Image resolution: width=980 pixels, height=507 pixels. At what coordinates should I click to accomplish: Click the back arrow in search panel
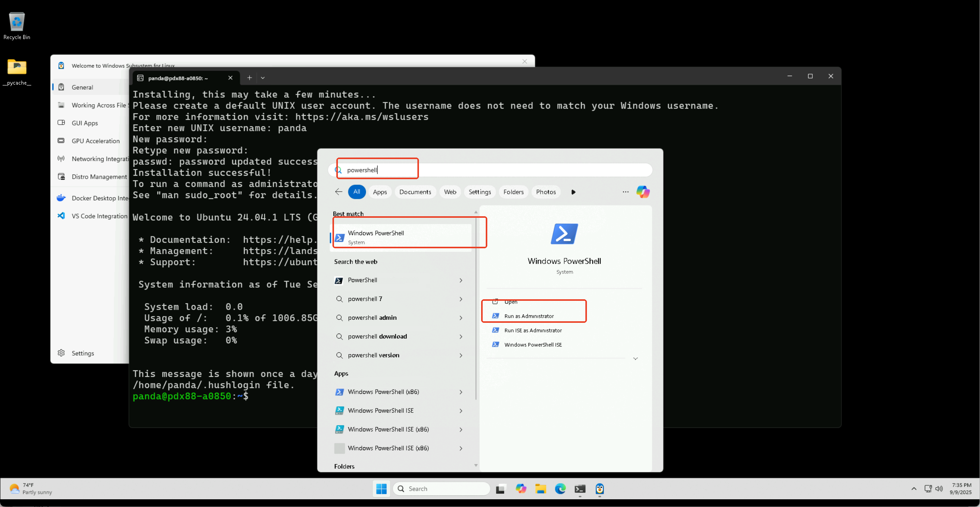(339, 192)
